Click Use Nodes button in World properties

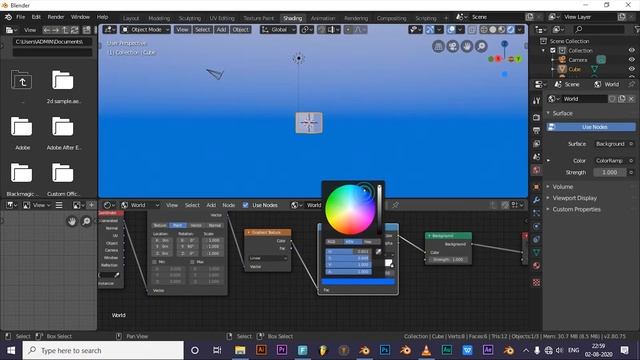591,127
